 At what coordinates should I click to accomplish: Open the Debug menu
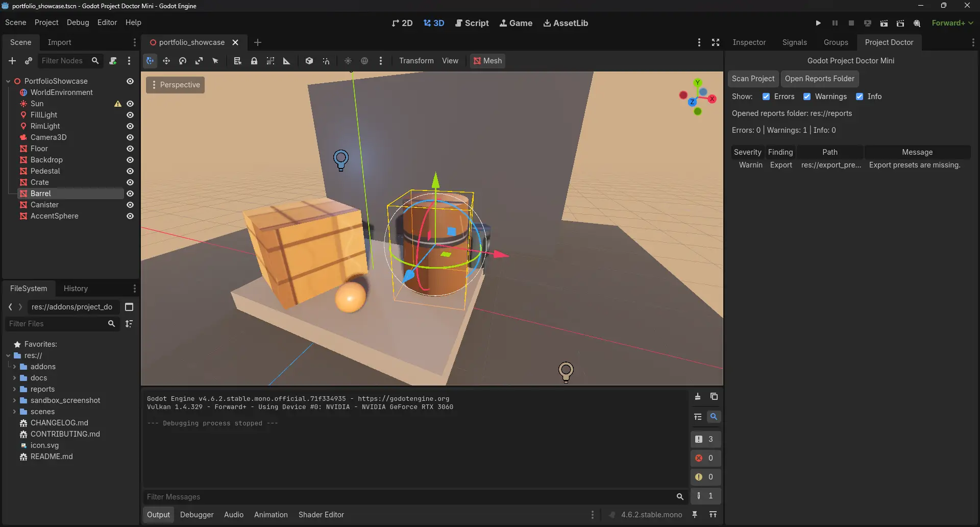78,22
